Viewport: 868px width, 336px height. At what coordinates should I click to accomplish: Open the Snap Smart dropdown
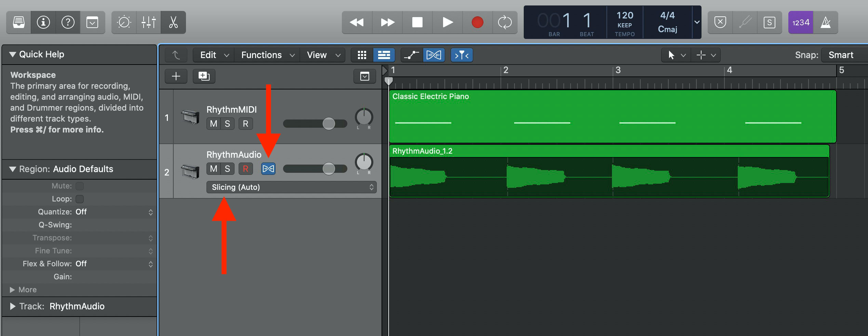(844, 55)
